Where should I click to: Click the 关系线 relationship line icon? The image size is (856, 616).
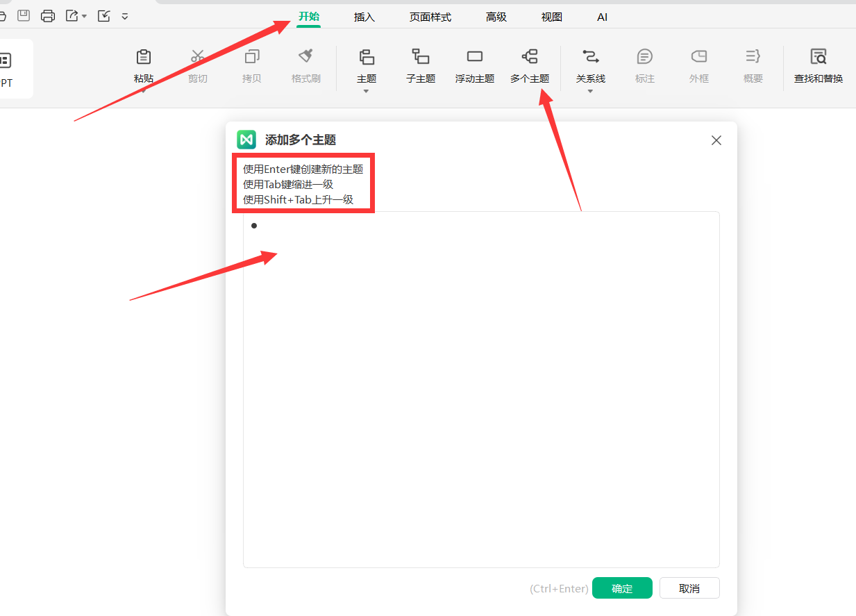click(x=591, y=57)
